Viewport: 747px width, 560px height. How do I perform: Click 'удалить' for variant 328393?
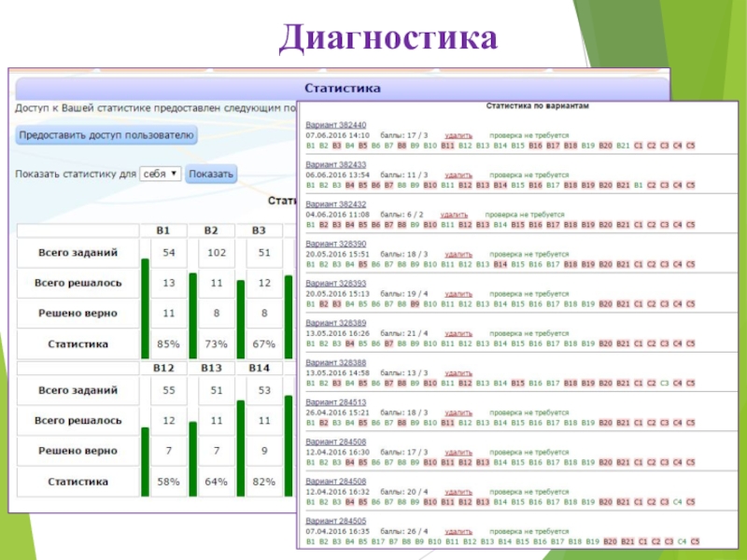click(458, 294)
